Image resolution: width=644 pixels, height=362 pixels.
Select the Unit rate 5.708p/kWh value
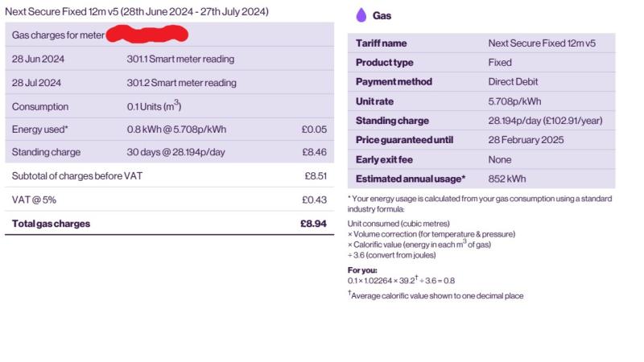pyautogui.click(x=514, y=101)
